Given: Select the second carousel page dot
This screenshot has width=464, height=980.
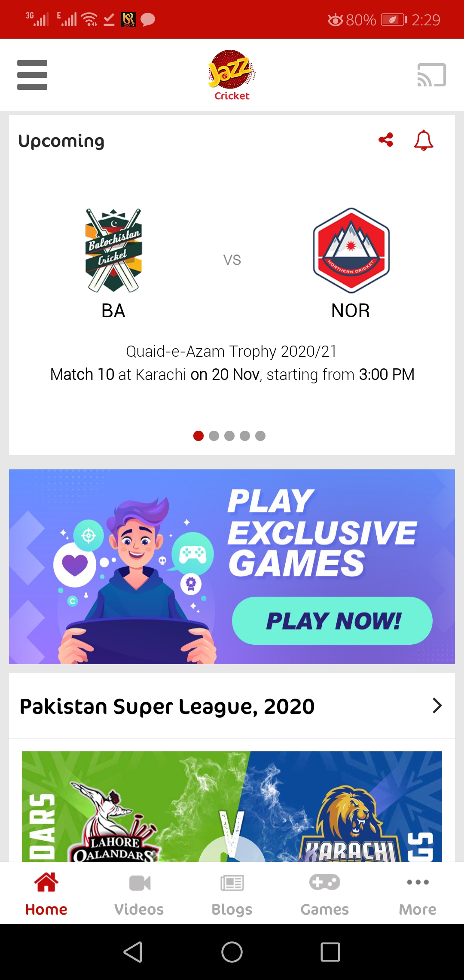Looking at the screenshot, I should 214,436.
